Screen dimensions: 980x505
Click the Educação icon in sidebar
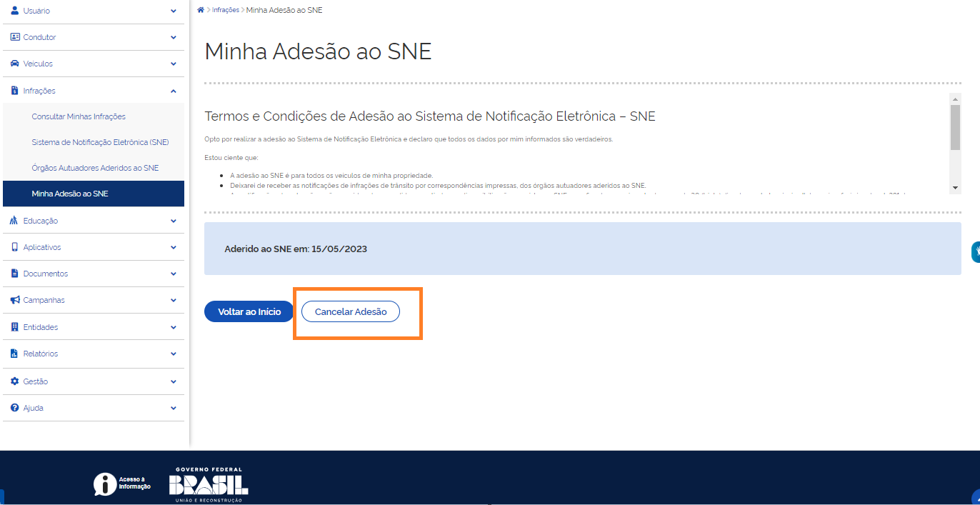tap(14, 221)
